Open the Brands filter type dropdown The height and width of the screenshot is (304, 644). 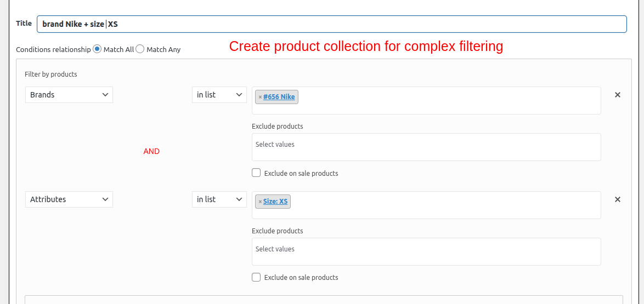(x=69, y=95)
